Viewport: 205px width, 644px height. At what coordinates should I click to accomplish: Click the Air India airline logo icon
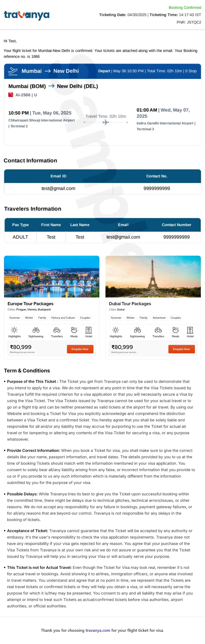pos(10,95)
